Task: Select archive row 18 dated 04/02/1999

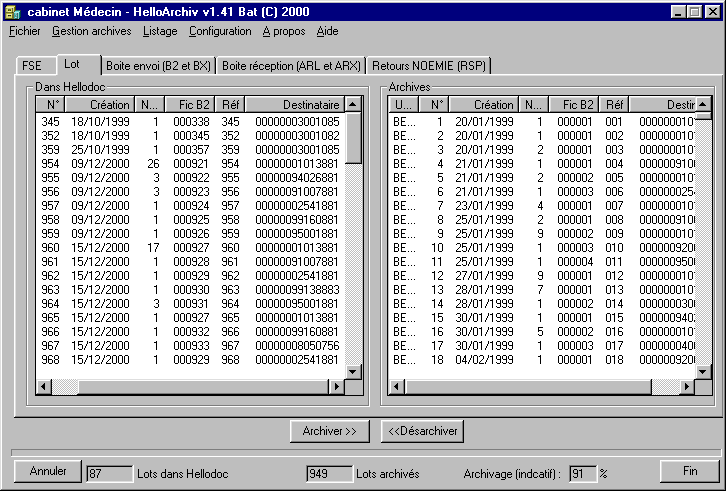Action: coord(542,359)
